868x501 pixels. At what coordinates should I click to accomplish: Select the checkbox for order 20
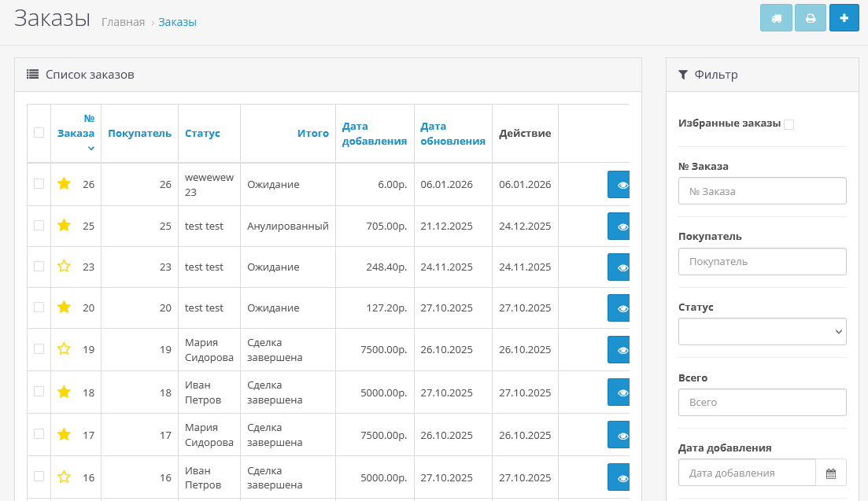pos(39,308)
